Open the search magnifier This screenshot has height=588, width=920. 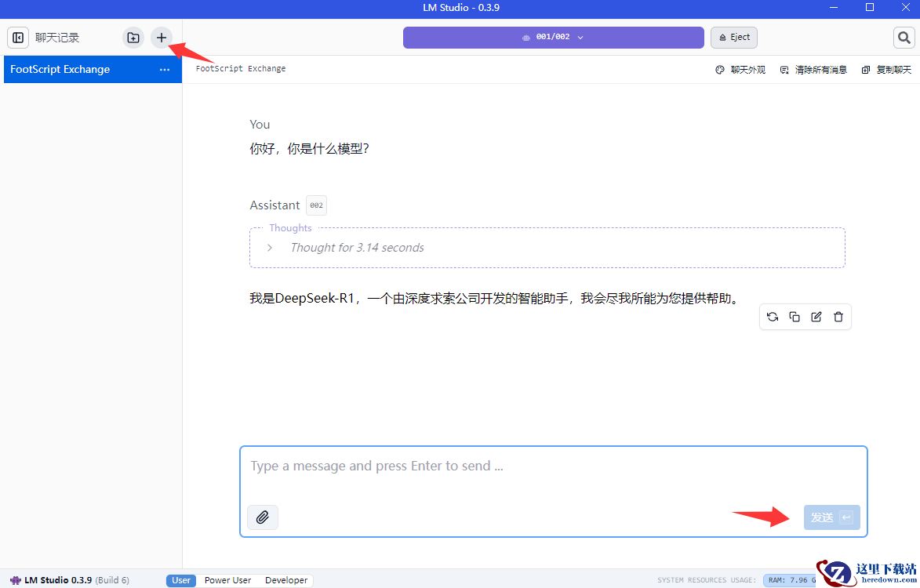click(x=904, y=38)
